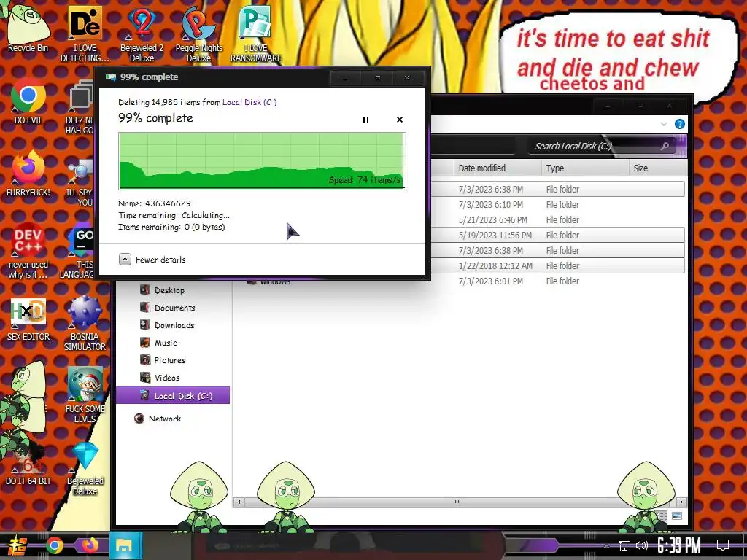Select the folder dated 5/21/2023 6:46 PM
Screen dimensions: 747x560
click(x=557, y=219)
